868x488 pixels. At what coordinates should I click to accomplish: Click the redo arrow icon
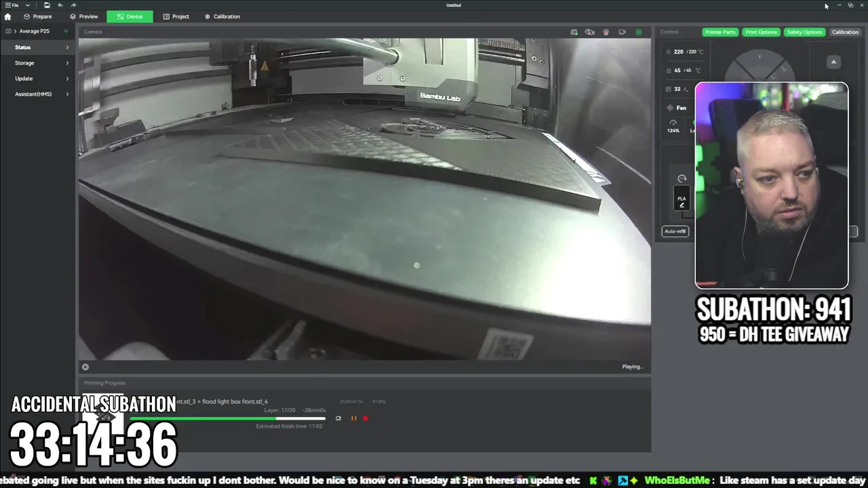[x=73, y=5]
